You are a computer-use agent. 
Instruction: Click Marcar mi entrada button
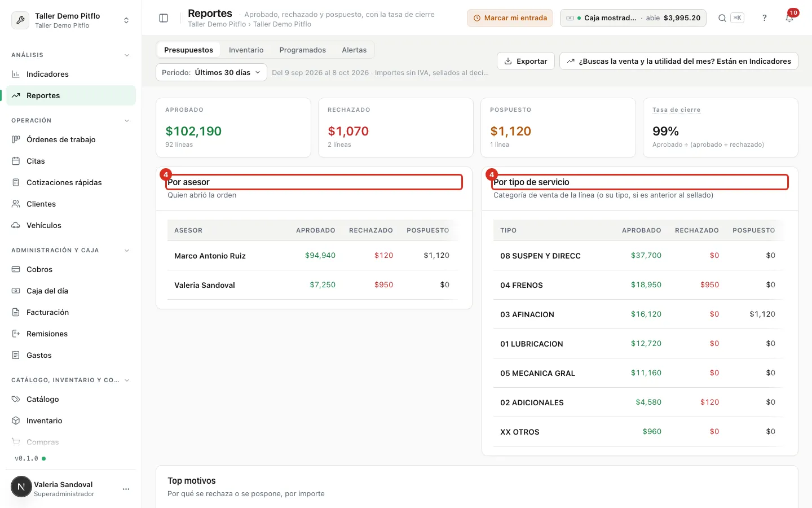[x=510, y=18]
